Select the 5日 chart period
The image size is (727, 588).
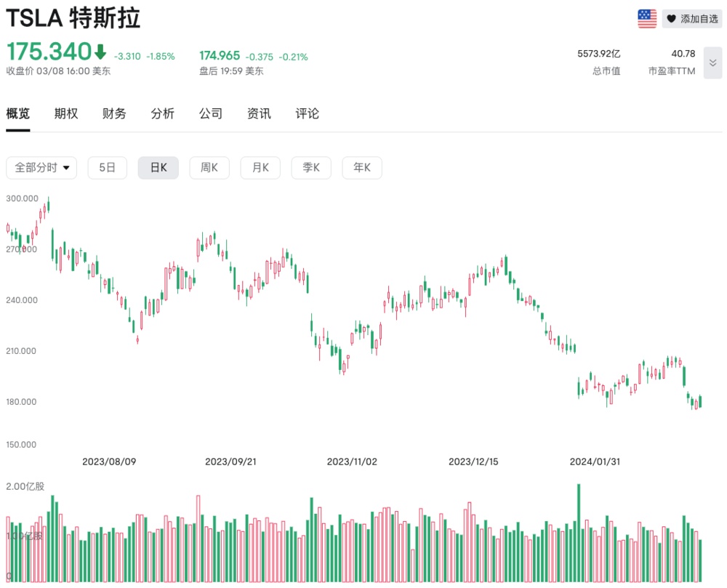tap(107, 168)
